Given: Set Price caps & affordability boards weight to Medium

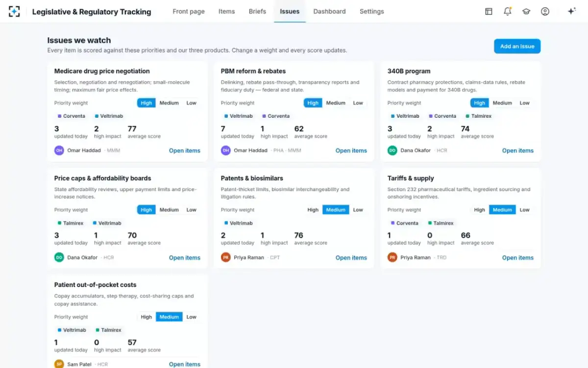Looking at the screenshot, I should [169, 210].
